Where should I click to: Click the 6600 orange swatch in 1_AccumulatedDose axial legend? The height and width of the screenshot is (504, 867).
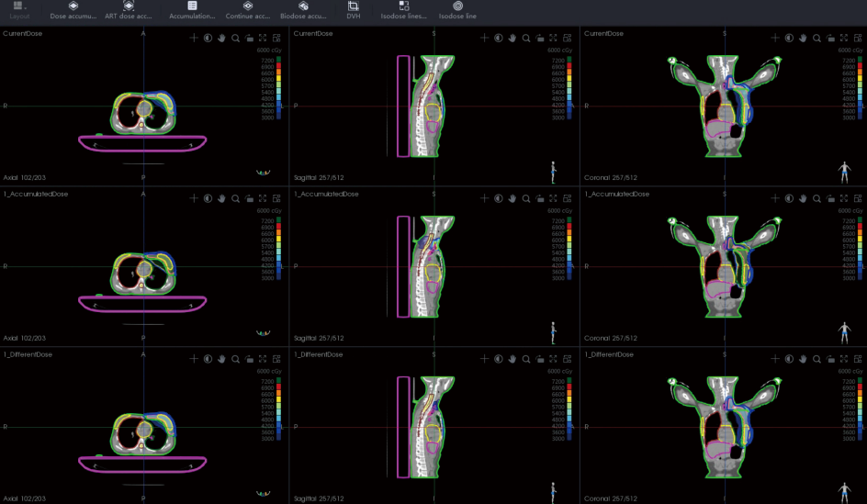pos(278,233)
